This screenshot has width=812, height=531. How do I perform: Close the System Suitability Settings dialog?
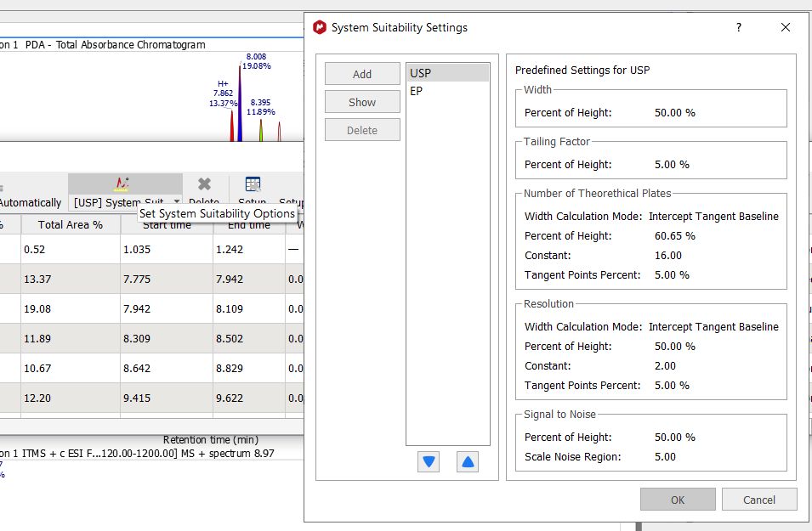coord(785,27)
